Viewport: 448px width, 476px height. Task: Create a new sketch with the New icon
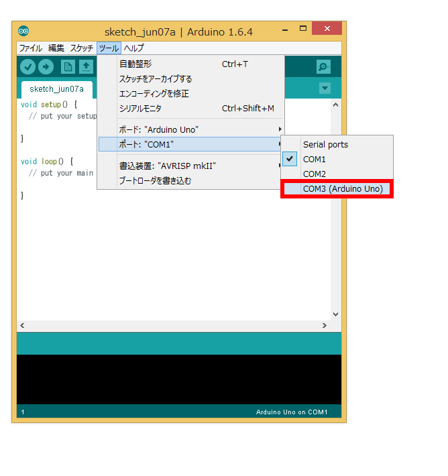tap(68, 67)
